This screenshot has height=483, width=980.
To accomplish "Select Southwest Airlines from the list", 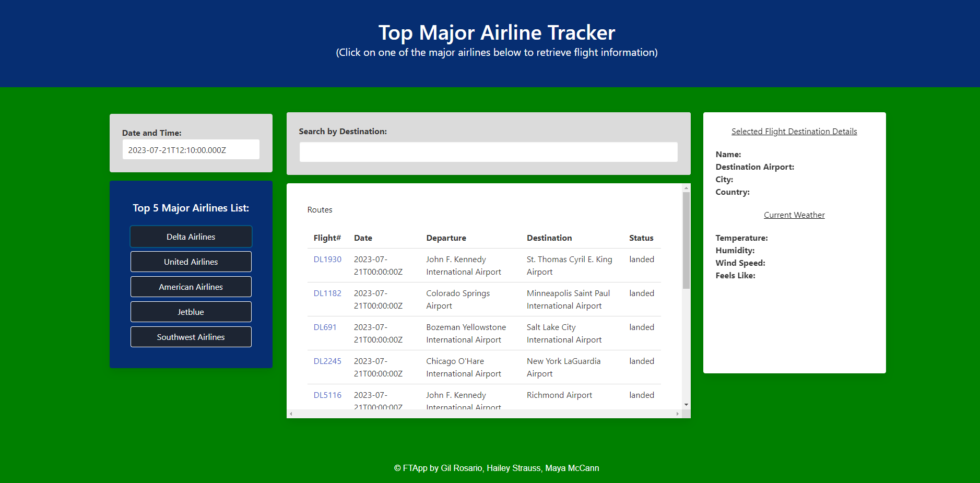I will point(191,337).
